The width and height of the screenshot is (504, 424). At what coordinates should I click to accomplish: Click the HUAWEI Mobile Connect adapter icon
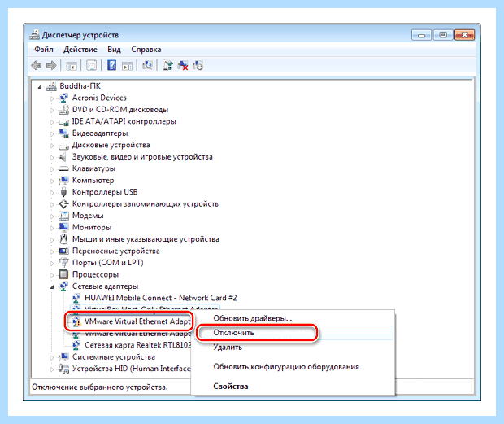76,298
